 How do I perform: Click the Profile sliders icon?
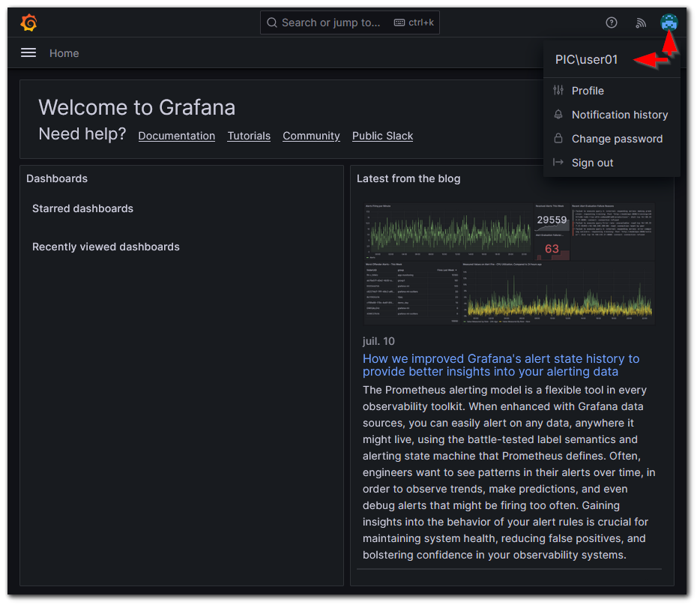558,90
